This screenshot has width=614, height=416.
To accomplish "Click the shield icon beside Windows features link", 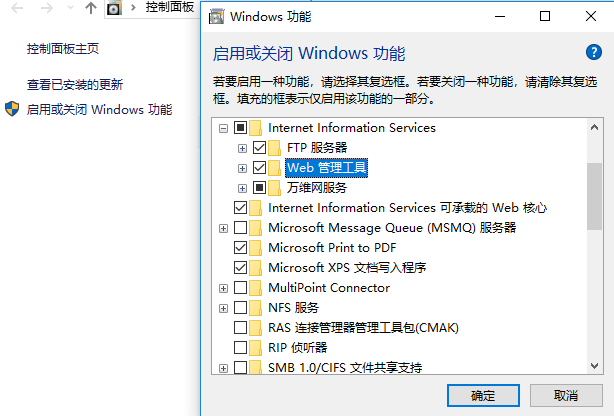I will tap(12, 109).
